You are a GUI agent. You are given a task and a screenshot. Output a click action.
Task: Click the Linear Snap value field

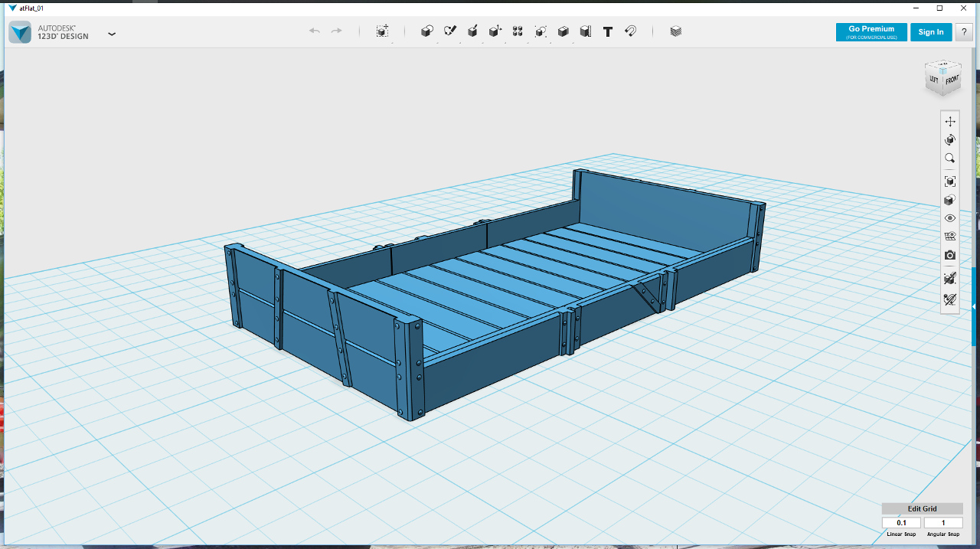coord(902,523)
